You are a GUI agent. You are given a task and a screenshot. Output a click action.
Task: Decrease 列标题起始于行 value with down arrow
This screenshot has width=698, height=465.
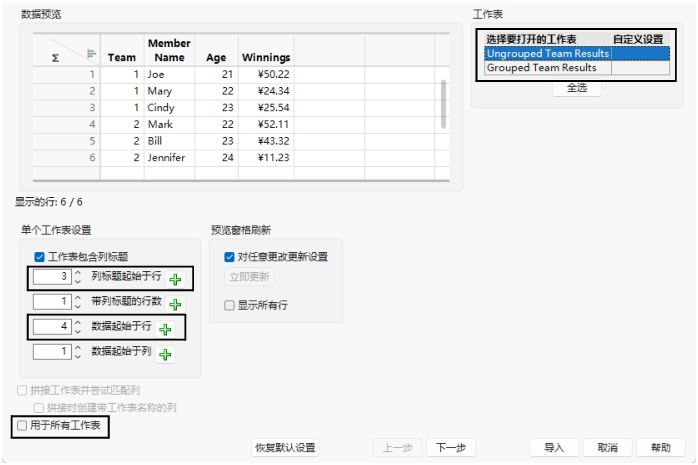[x=78, y=281]
